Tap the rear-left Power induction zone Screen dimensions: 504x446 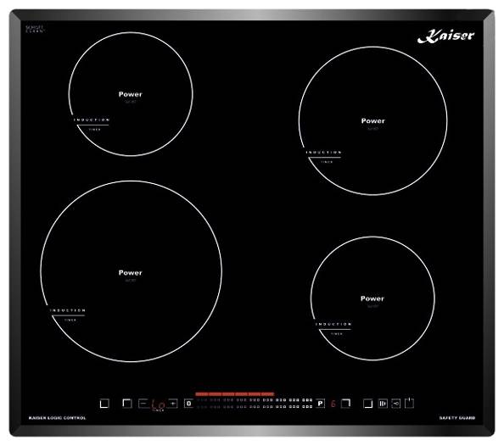point(131,94)
